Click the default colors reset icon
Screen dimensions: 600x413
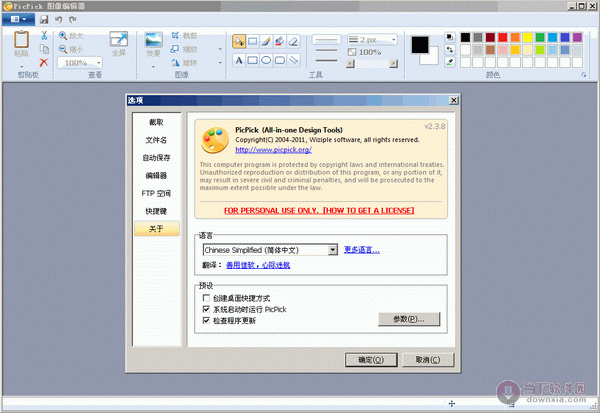[450, 37]
